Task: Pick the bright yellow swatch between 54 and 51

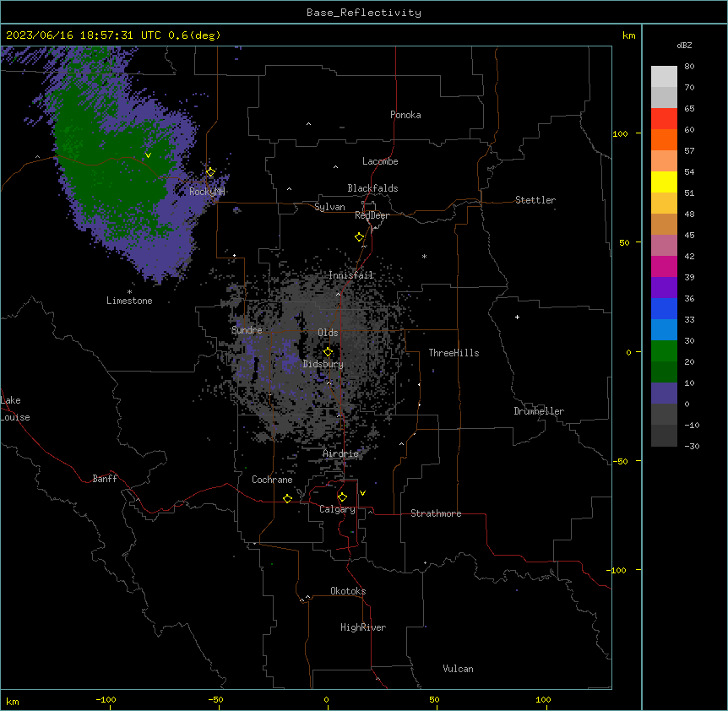Action: point(664,182)
